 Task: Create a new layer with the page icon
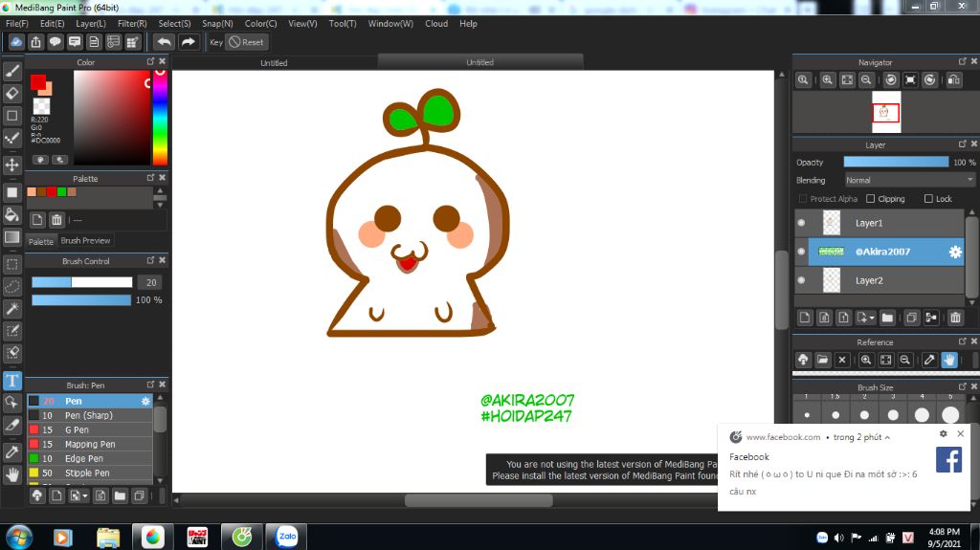coord(805,318)
